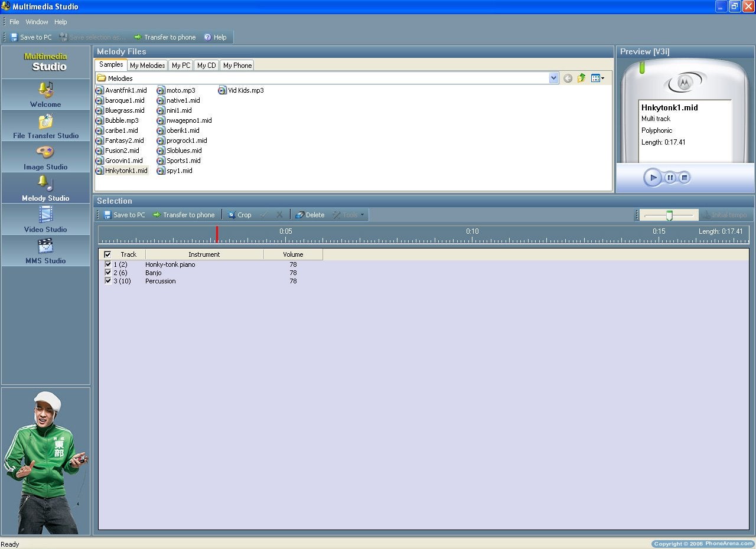
Task: Select the file Vid Kids.mp3
Action: [x=241, y=90]
